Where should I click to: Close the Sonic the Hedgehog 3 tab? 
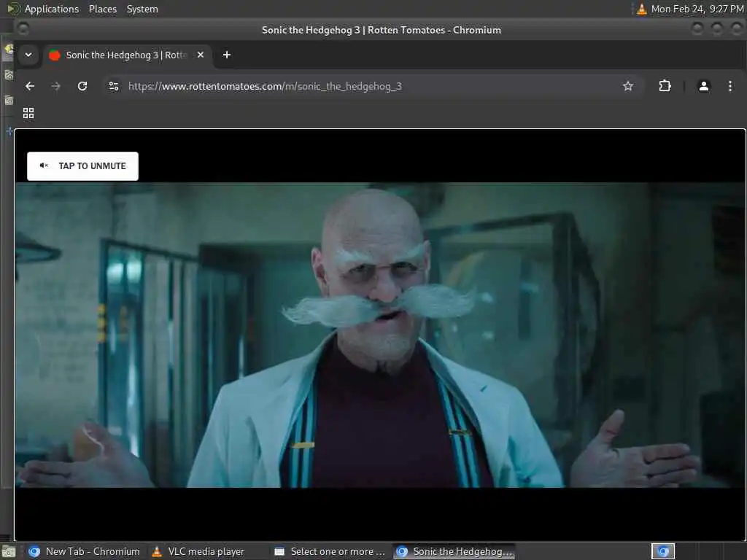[x=201, y=55]
